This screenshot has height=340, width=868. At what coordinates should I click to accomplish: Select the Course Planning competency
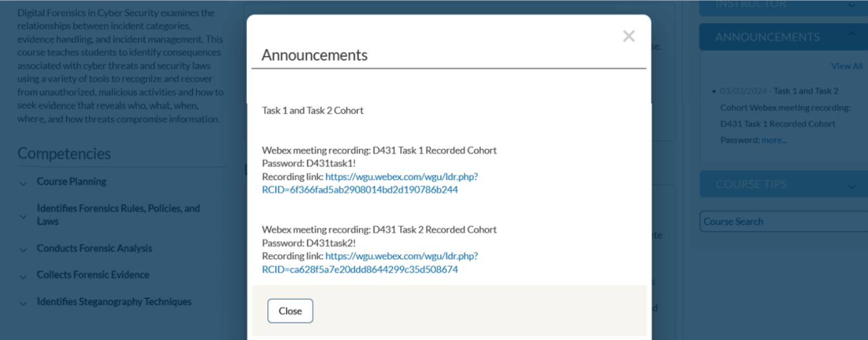click(x=72, y=182)
